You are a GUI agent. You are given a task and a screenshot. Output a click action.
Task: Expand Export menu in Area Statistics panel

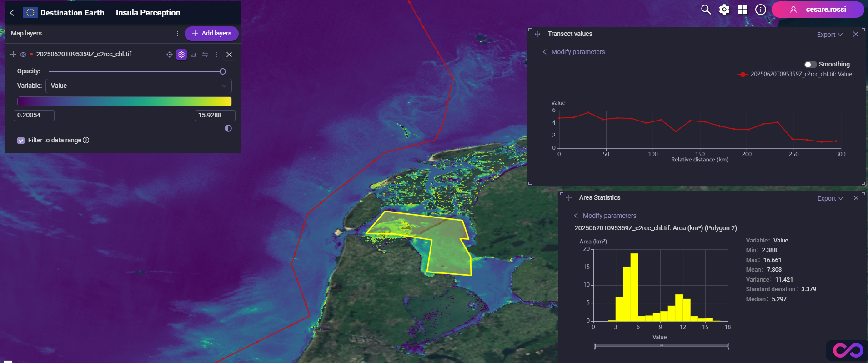tap(830, 198)
